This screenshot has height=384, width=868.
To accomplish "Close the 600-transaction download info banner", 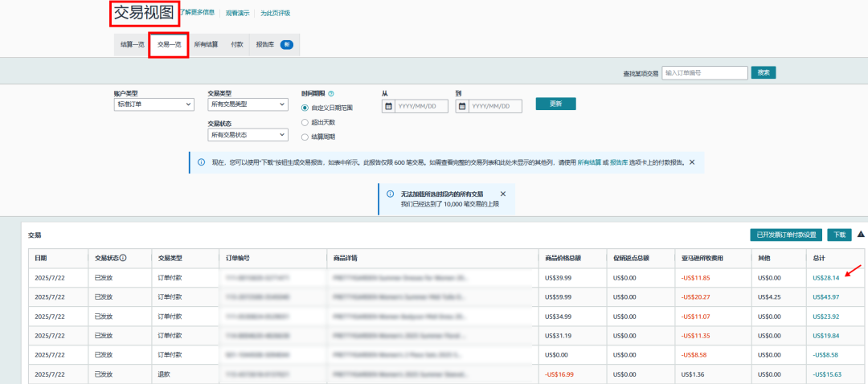I will coord(692,161).
